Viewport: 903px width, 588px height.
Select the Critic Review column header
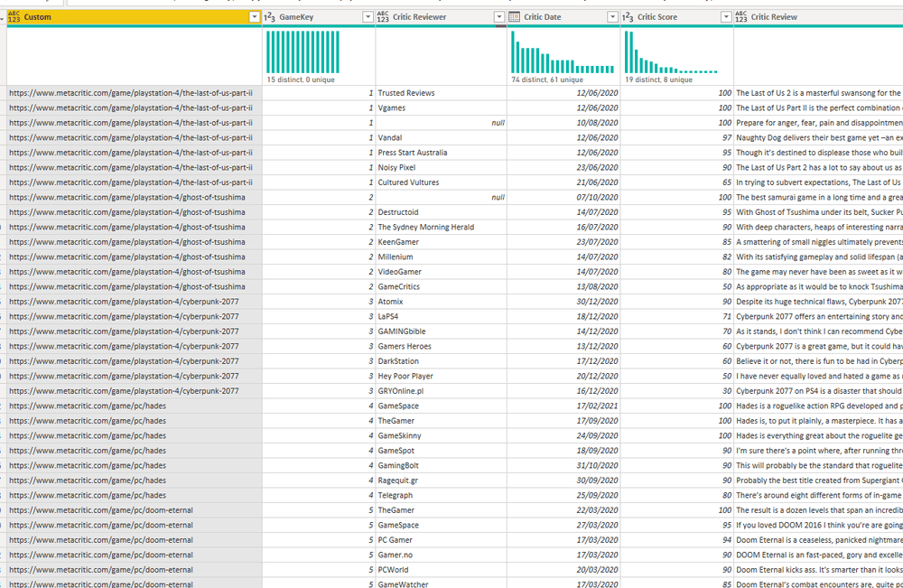818,17
